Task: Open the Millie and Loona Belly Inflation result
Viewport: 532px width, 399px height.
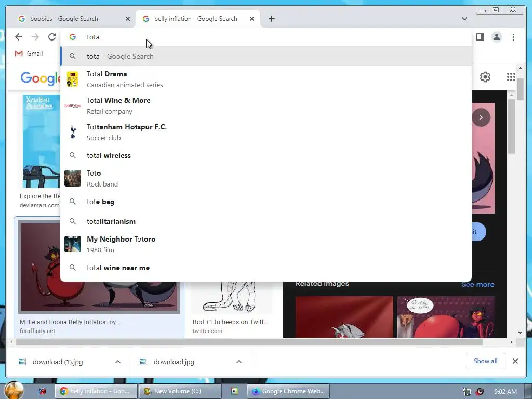Action: coord(99,277)
